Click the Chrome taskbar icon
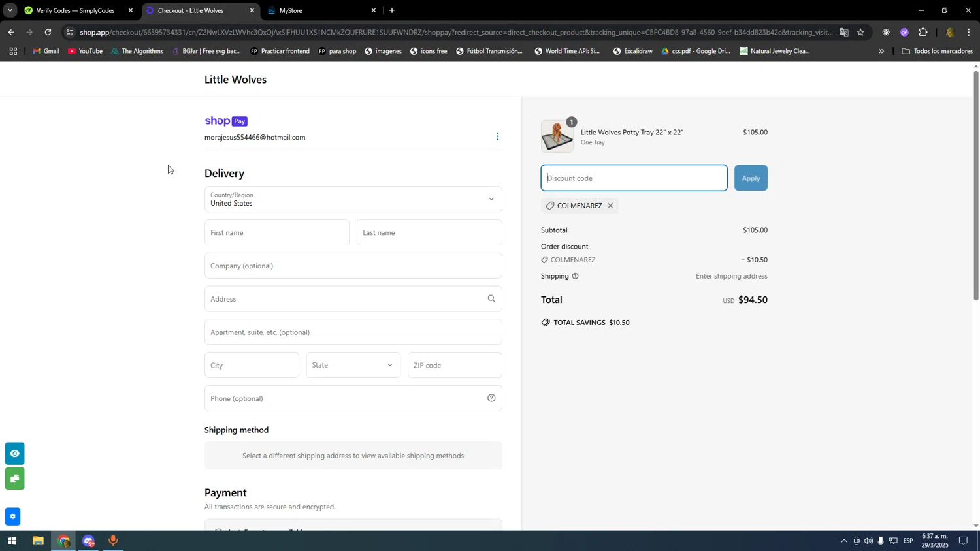The width and height of the screenshot is (980, 551). pyautogui.click(x=63, y=541)
